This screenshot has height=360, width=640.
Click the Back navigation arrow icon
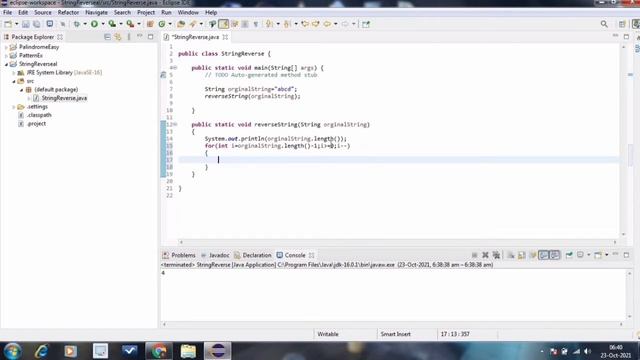tap(327, 24)
